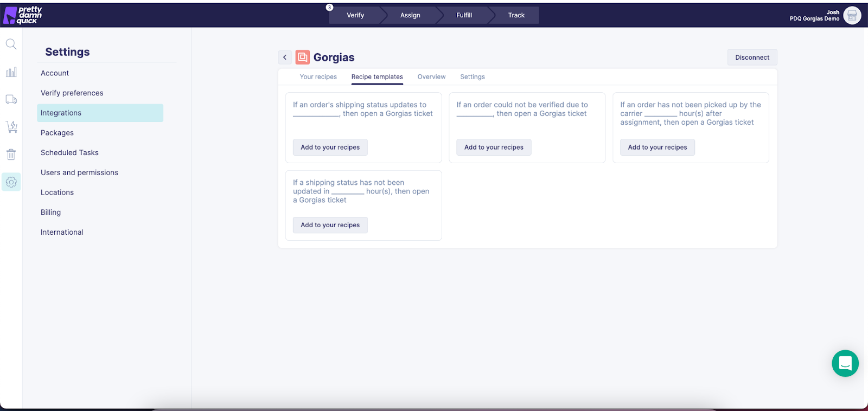This screenshot has width=868, height=411.
Task: Open the shopping cart icon in sidebar
Action: 11,127
